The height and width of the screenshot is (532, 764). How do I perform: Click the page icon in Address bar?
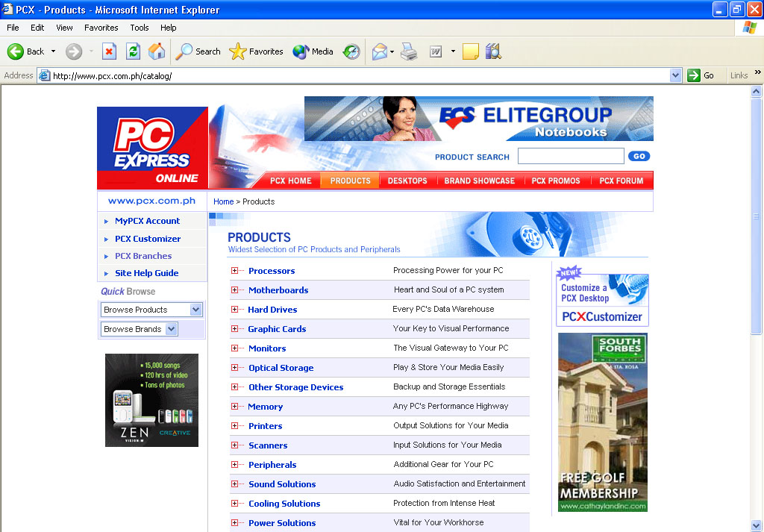(x=44, y=75)
